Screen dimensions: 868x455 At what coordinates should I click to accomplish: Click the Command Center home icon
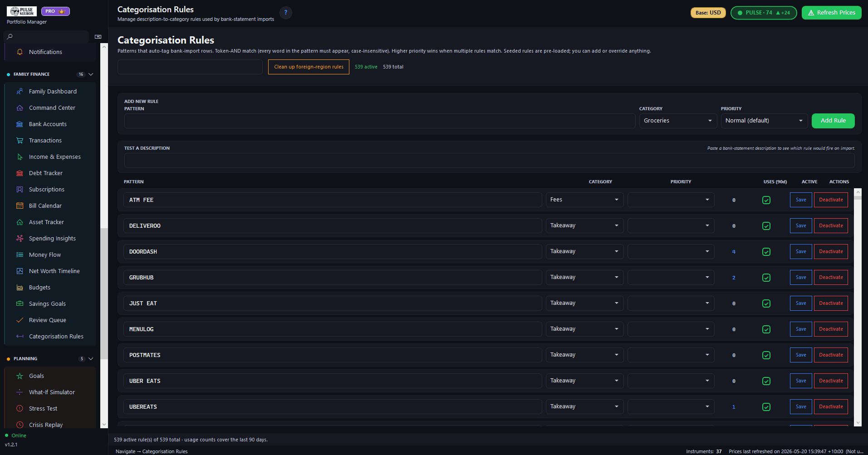click(20, 108)
